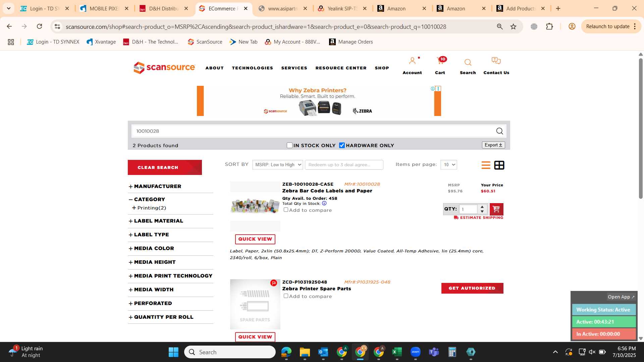Open the site information icon in address bar
The image size is (644, 362).
coord(57,26)
